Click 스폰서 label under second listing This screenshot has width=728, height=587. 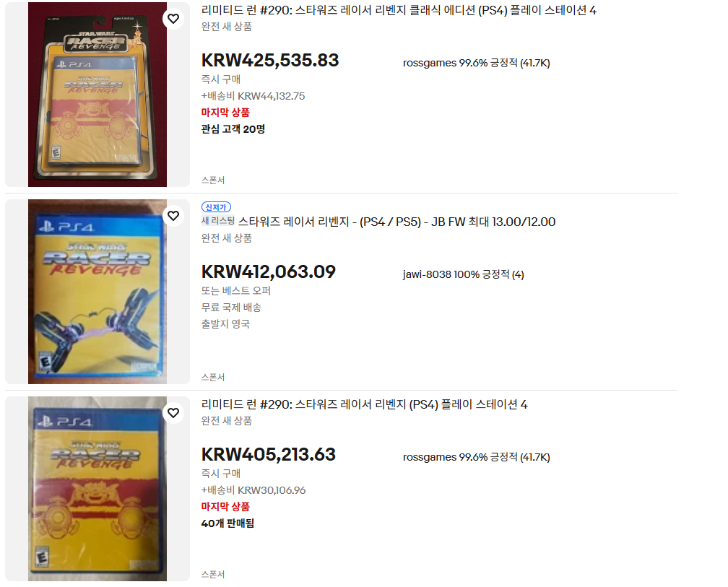point(213,378)
